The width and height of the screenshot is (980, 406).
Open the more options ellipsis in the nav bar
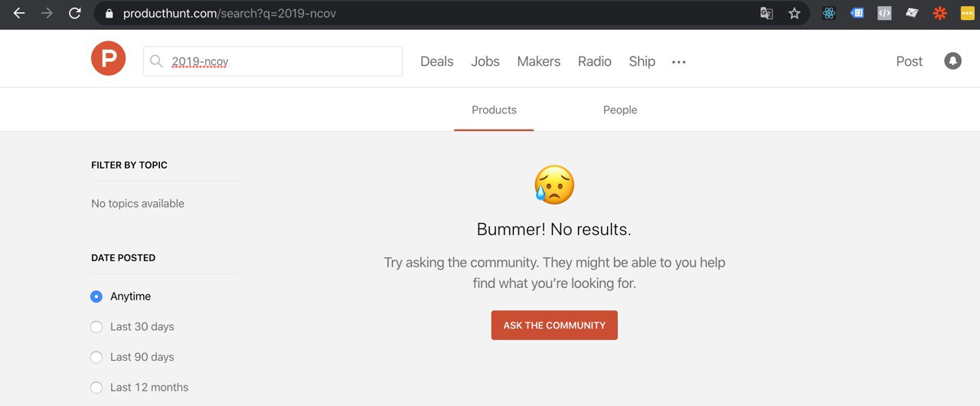(x=679, y=62)
